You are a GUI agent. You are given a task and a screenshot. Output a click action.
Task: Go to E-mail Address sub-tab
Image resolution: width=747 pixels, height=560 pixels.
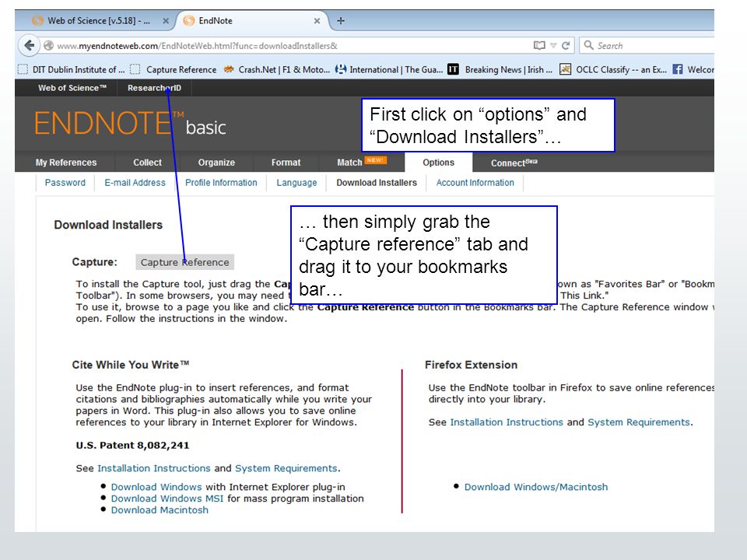coord(135,183)
